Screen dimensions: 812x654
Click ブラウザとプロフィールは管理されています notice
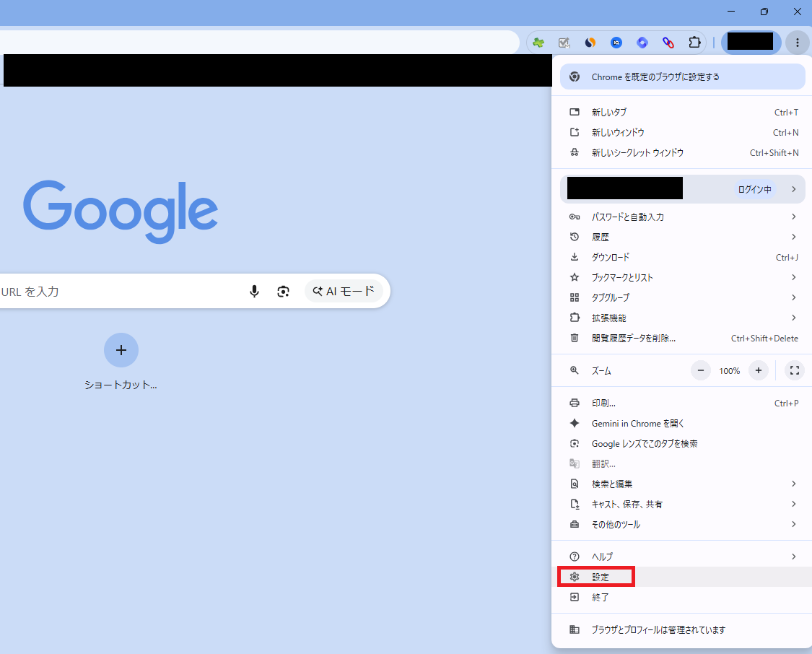(x=683, y=629)
